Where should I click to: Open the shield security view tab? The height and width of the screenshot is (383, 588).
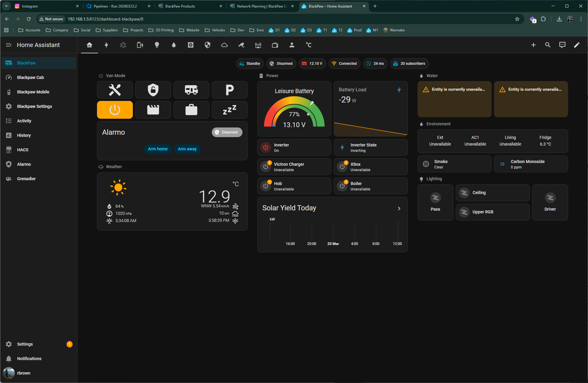pyautogui.click(x=208, y=45)
